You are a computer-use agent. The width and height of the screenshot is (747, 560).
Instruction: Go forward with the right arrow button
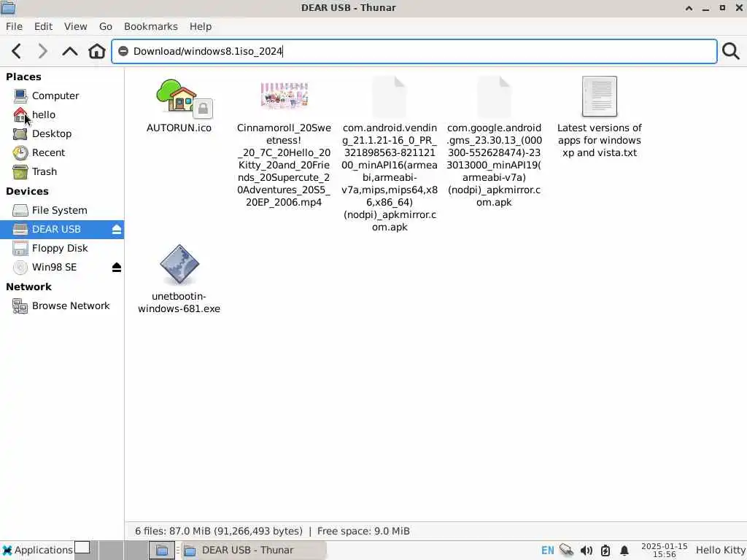pos(42,51)
